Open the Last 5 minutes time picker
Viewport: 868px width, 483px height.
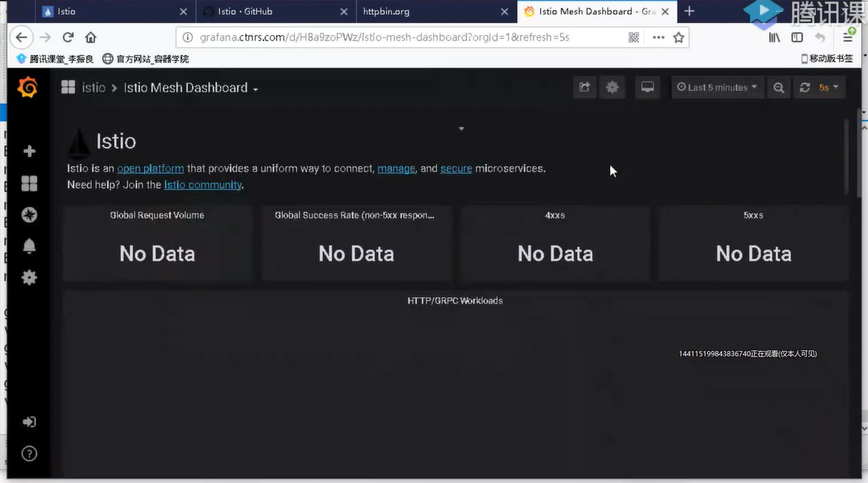(717, 88)
